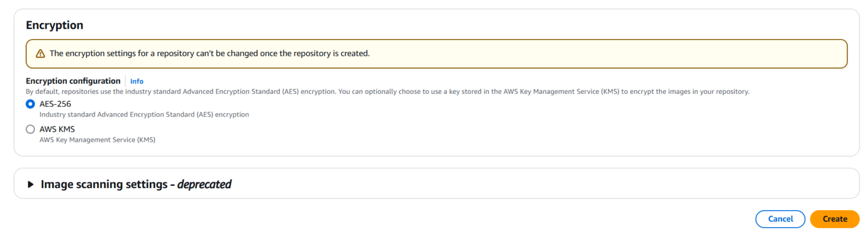Select the AWS KMS radio button
The width and height of the screenshot is (868, 235).
pyautogui.click(x=31, y=129)
